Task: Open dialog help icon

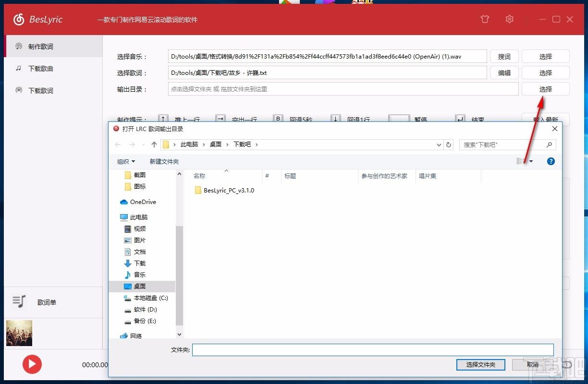Action: coord(551,161)
